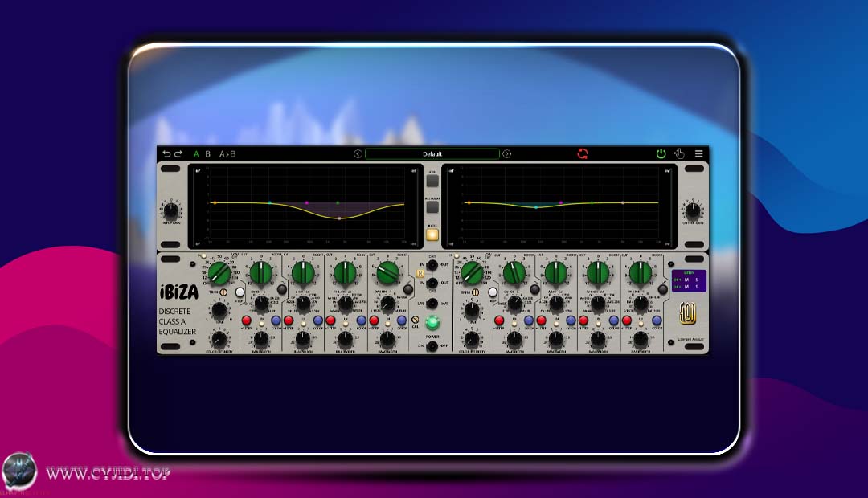Image resolution: width=868 pixels, height=498 pixels.
Task: Click channel 1 black trim knob
Action: click(219, 311)
